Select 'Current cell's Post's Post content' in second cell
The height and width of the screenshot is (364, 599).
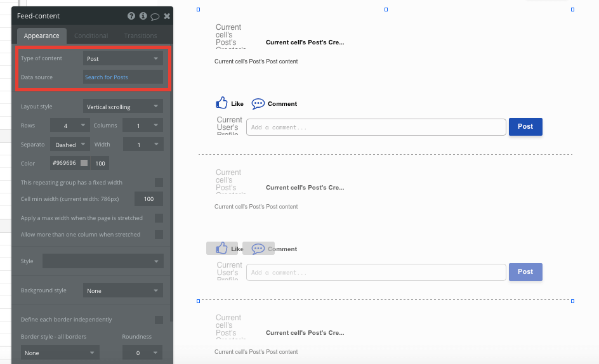[256, 207]
